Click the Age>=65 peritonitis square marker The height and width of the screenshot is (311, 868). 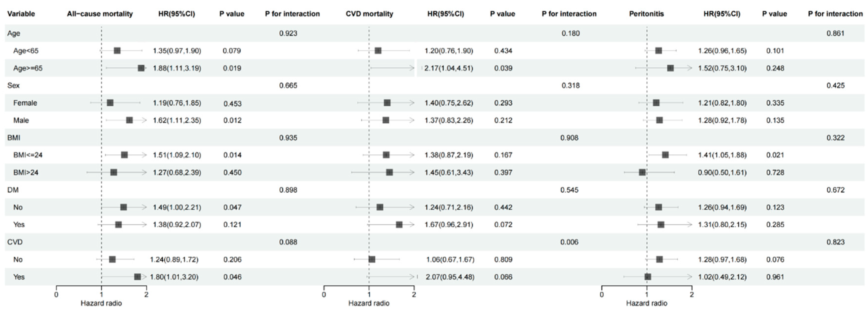pos(671,68)
